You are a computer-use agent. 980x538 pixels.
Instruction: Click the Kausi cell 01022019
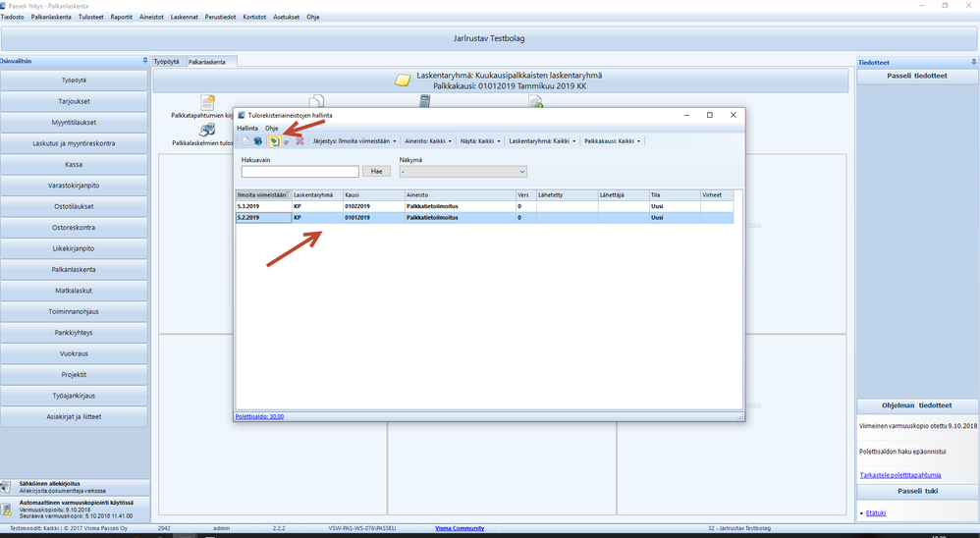click(x=373, y=206)
